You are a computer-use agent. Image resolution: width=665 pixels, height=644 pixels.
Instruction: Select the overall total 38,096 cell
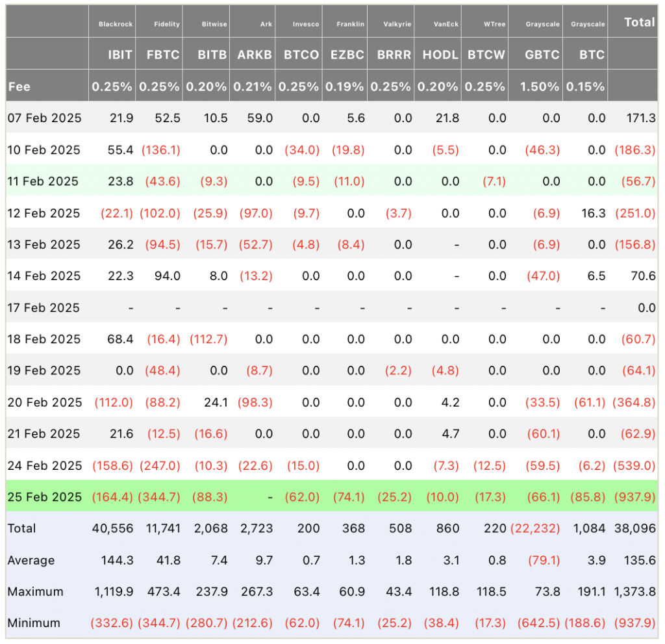[635, 528]
